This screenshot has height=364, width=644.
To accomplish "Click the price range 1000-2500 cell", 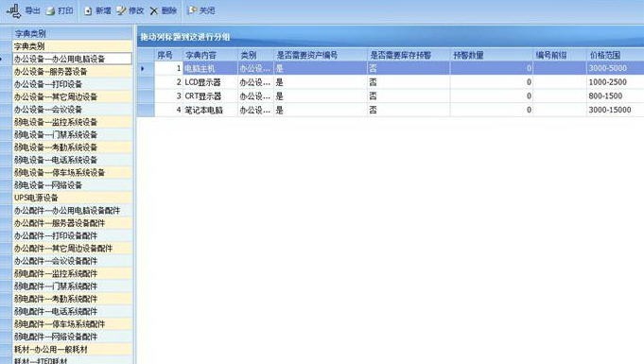I will point(616,82).
